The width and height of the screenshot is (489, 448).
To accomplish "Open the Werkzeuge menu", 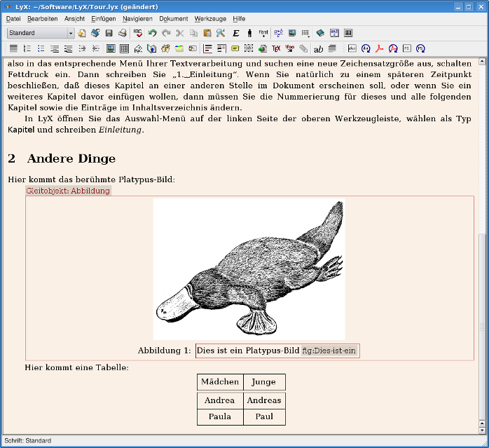I will pos(210,19).
